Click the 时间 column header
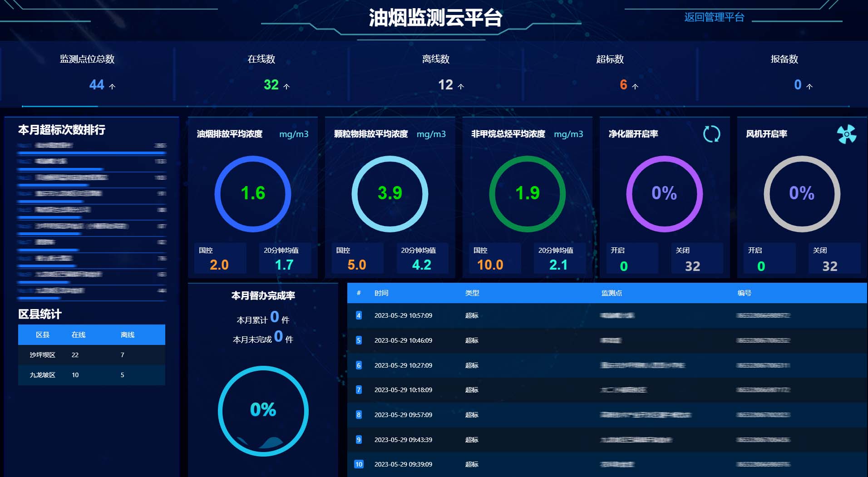Image resolution: width=868 pixels, height=477 pixels. pos(381,293)
